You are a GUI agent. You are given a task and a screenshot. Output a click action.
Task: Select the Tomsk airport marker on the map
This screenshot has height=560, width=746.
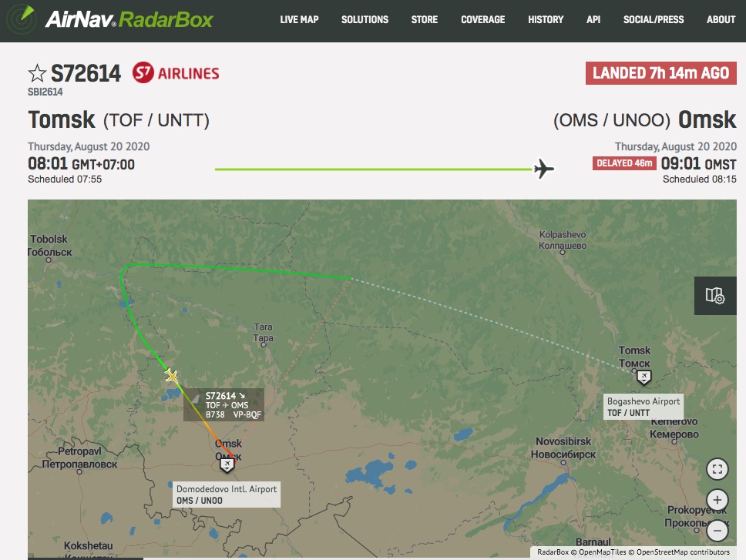(644, 377)
